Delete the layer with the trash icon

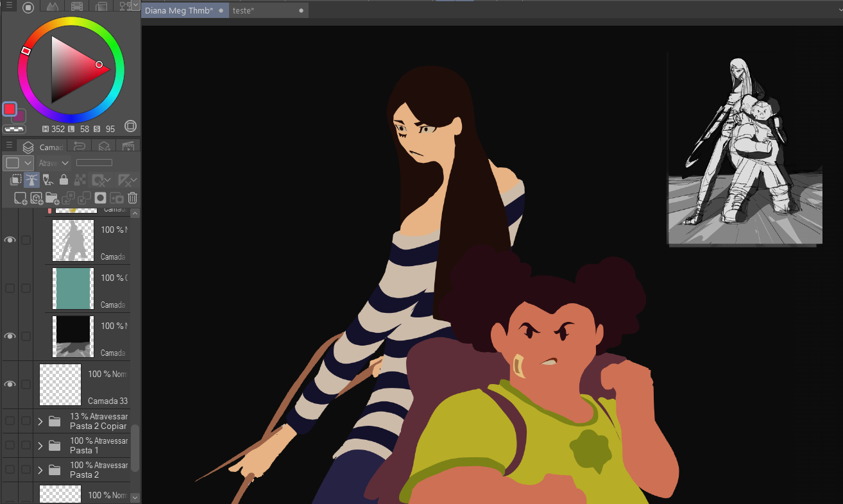[x=132, y=198]
